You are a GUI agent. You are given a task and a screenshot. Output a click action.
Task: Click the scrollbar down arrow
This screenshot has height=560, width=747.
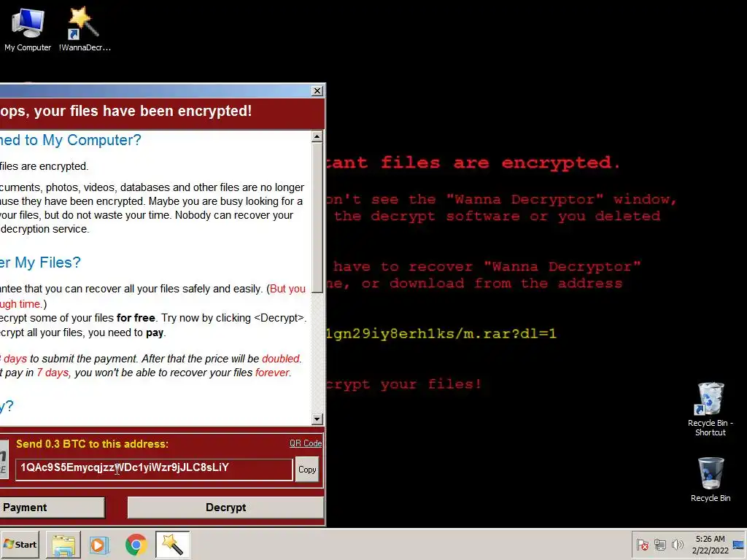point(317,419)
